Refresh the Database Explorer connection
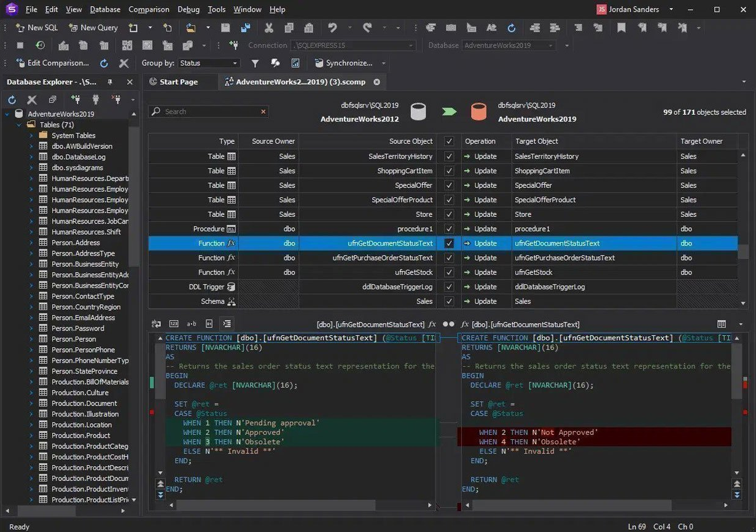The height and width of the screenshot is (532, 756). pyautogui.click(x=11, y=100)
